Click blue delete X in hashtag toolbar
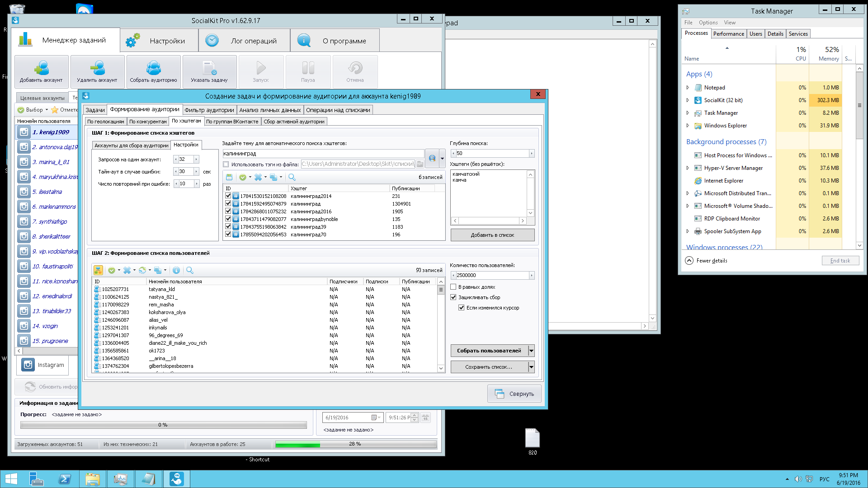 pos(258,177)
